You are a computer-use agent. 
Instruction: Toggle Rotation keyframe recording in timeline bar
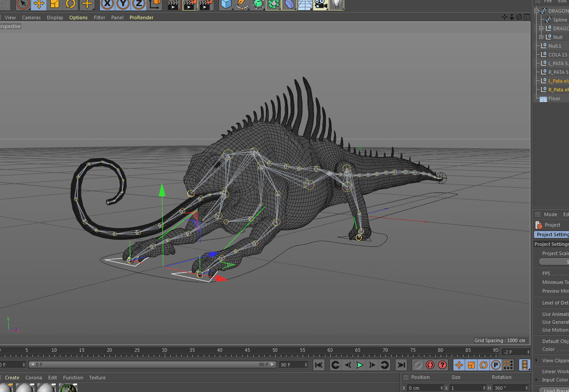click(484, 365)
